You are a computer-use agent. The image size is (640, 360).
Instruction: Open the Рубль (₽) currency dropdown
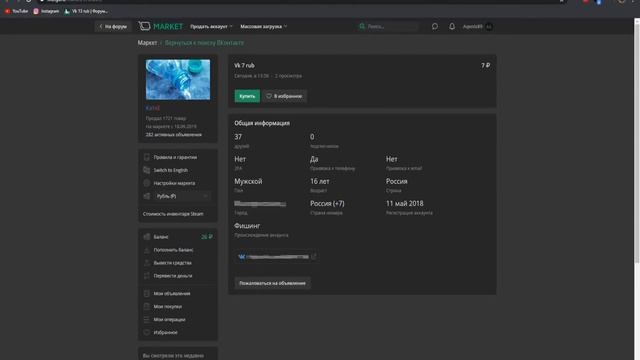[182, 196]
